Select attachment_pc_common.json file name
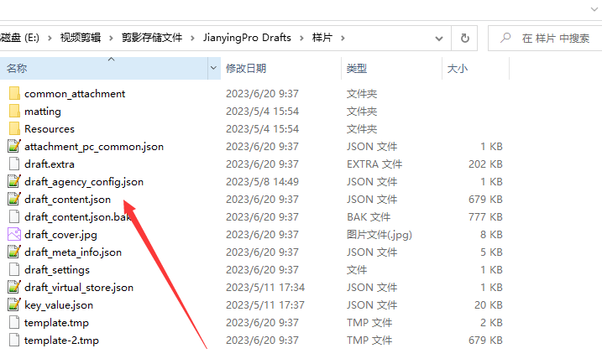 (94, 147)
